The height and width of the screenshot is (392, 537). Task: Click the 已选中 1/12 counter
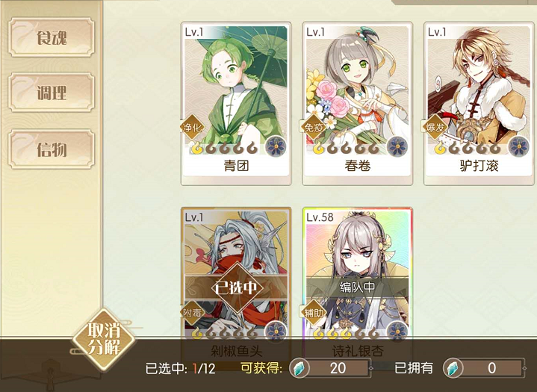click(180, 368)
